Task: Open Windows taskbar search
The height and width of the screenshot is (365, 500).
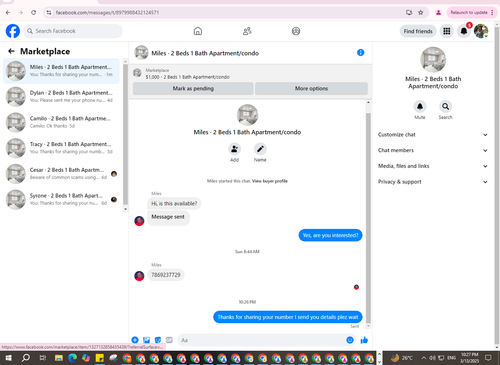Action: tap(25, 358)
